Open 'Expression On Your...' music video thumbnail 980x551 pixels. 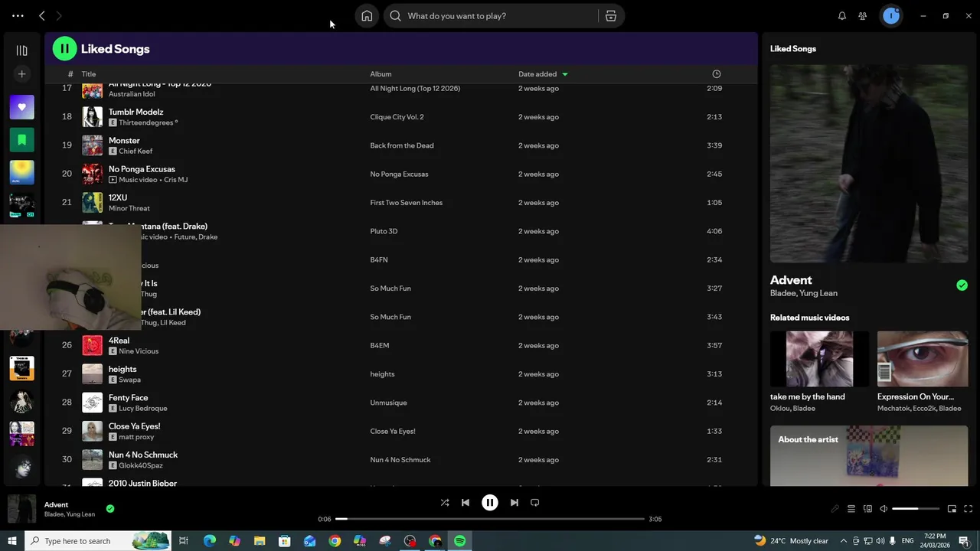[922, 359]
